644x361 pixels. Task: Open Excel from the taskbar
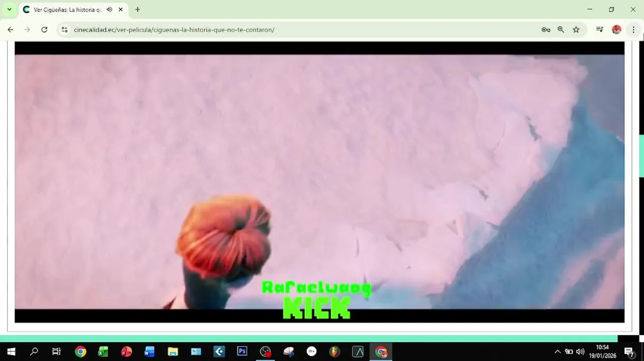[103, 351]
